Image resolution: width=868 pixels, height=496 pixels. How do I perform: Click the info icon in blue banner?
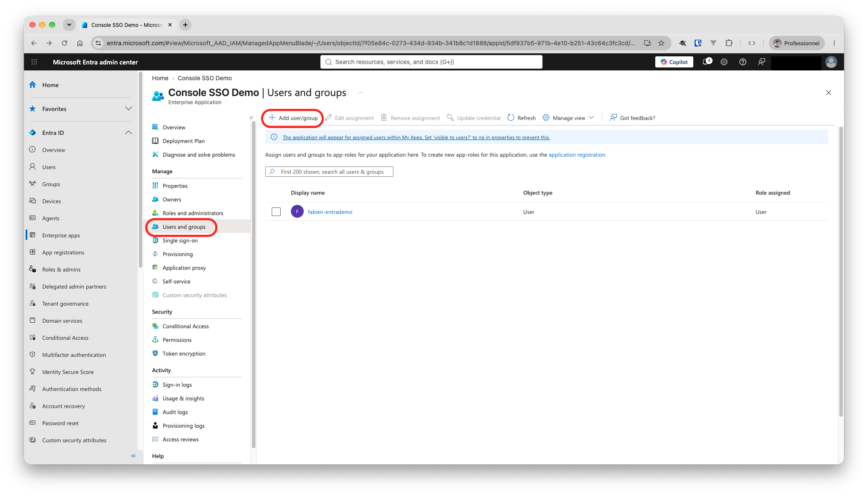tap(274, 137)
